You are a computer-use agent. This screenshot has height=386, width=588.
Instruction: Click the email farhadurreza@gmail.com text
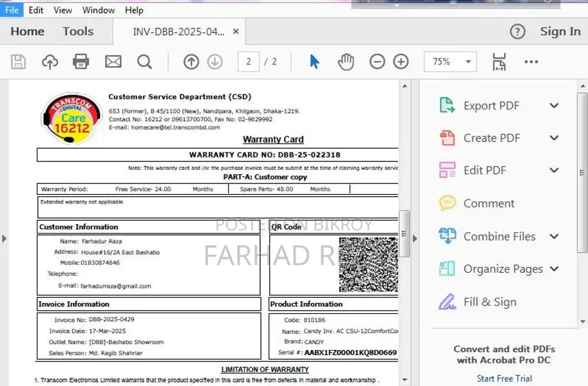(115, 286)
